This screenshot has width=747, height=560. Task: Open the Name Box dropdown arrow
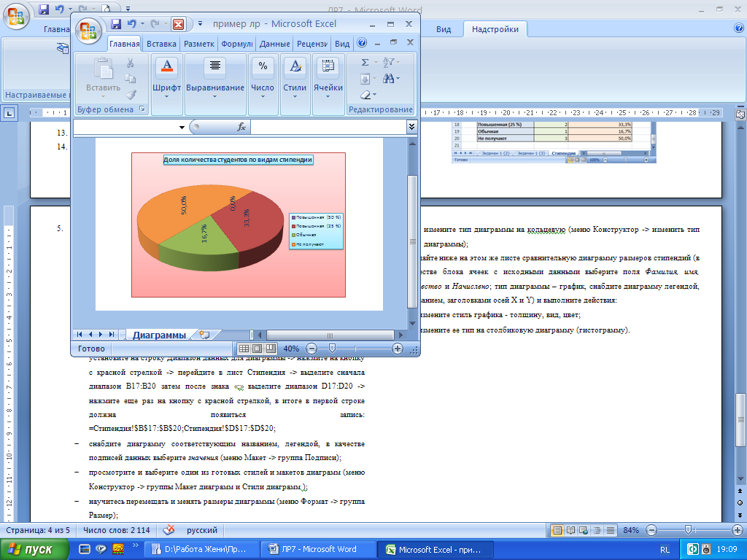[x=182, y=127]
